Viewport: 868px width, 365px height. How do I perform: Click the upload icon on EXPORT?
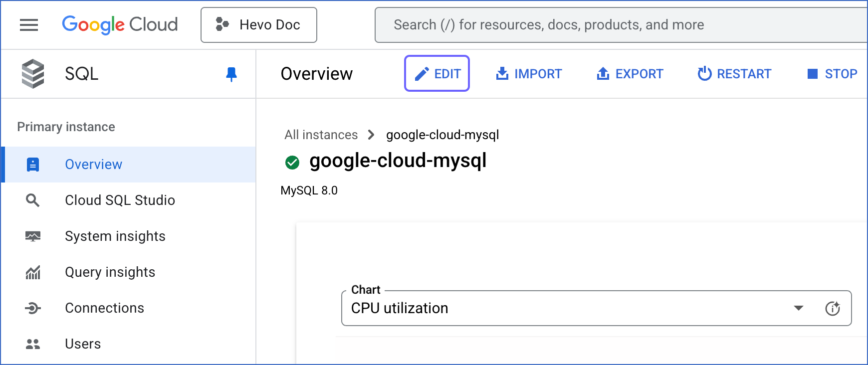603,74
